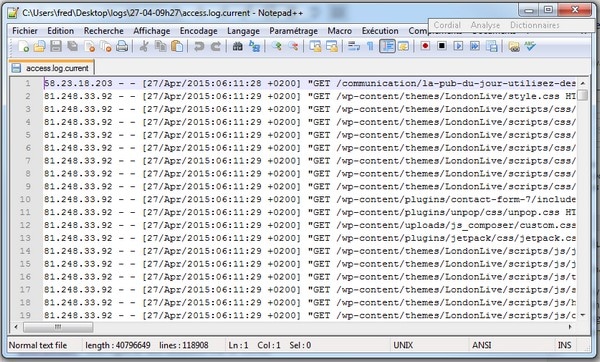Open the Affichage menu
Screen dimensions: 600x362
pos(152,31)
